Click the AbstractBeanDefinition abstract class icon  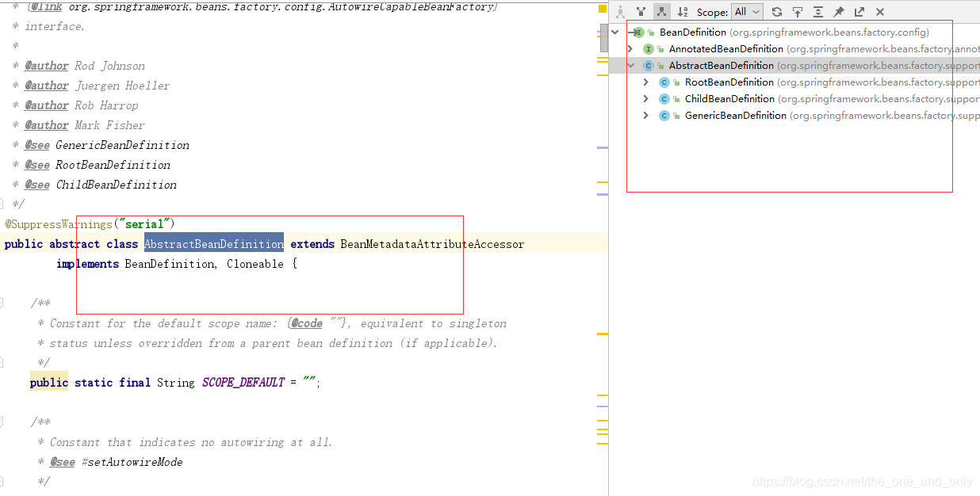click(649, 66)
